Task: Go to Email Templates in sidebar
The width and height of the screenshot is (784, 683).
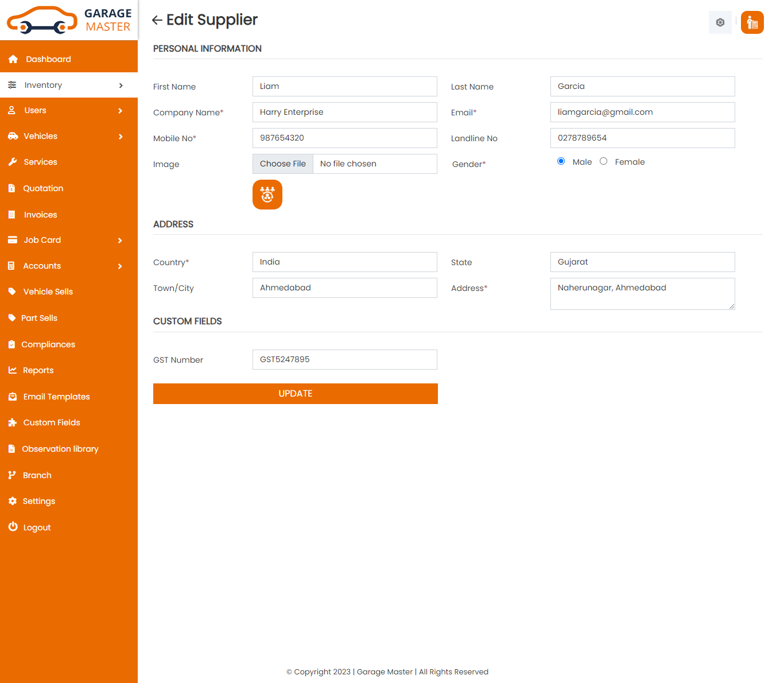Action: coord(56,397)
